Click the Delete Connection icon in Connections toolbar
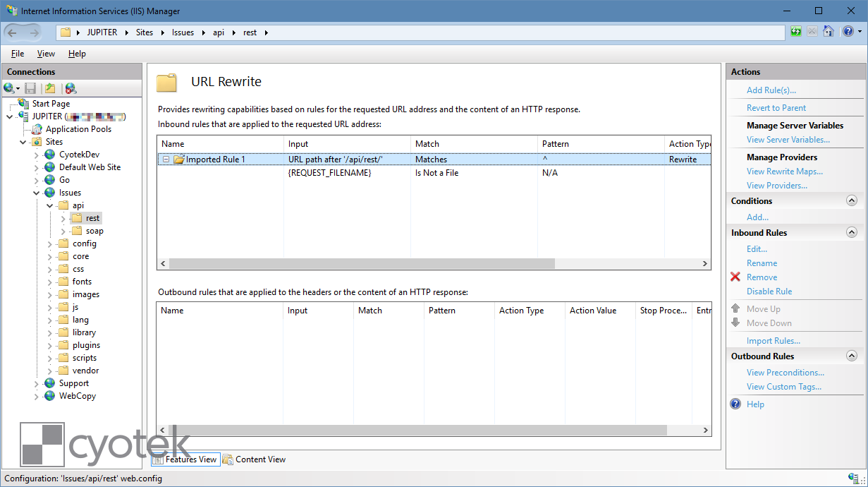 click(71, 88)
